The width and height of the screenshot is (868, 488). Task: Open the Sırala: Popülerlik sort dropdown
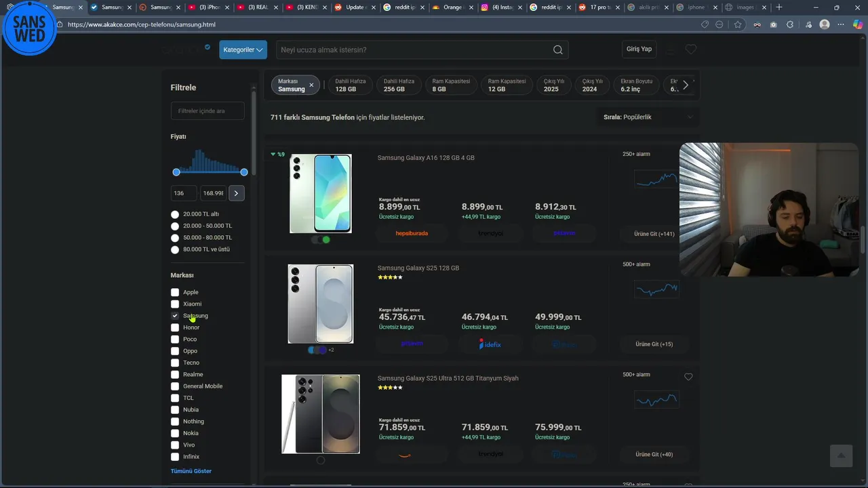(648, 117)
